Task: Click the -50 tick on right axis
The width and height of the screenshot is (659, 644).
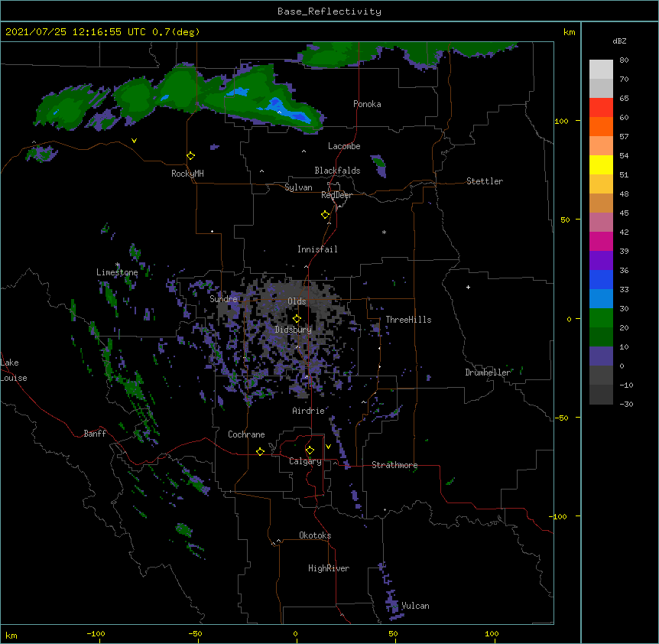Action: pos(561,418)
